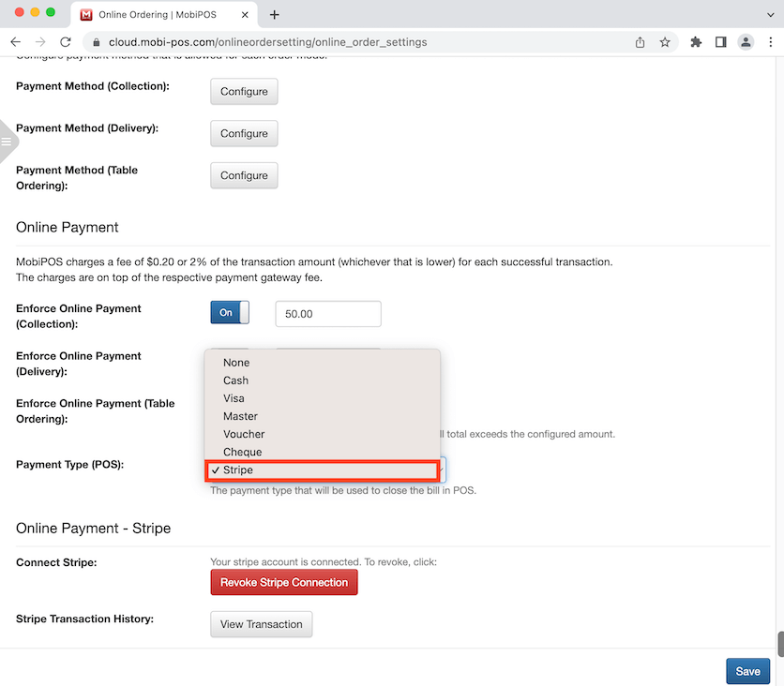
Task: Click the MobiPOS favicon on the tab
Action: (x=86, y=14)
